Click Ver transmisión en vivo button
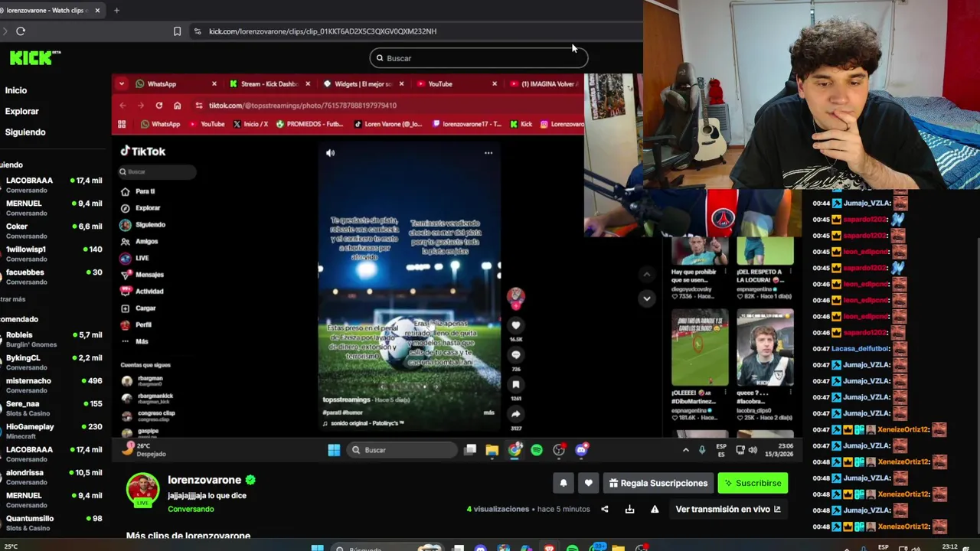Screen dimensions: 980x551 tap(728, 509)
